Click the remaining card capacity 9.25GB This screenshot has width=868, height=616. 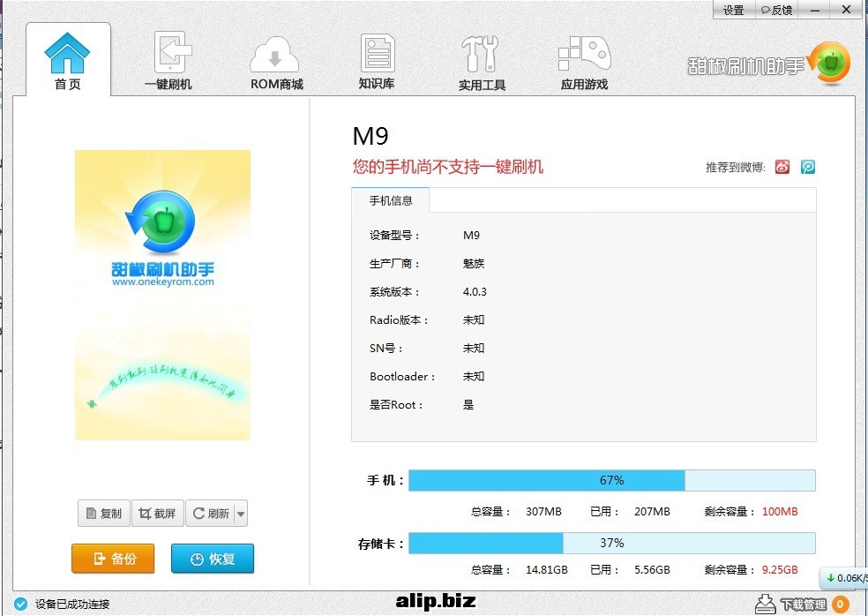coord(780,569)
